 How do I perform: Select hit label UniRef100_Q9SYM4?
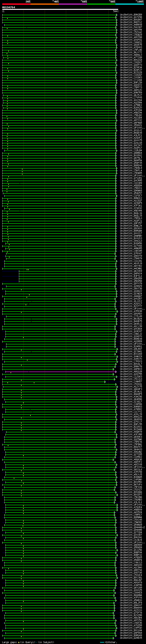[131, 30]
